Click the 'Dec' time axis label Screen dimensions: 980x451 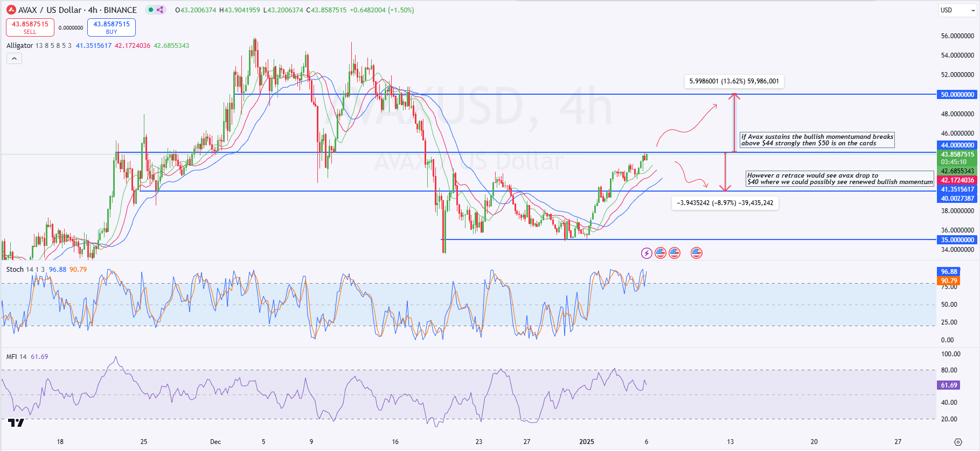click(x=216, y=442)
